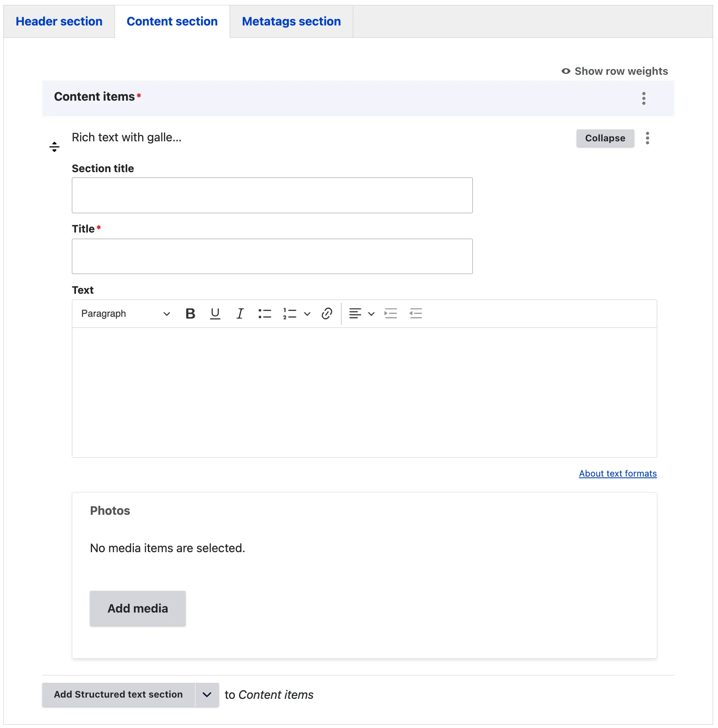
Task: Open the About text formats link
Action: click(x=618, y=474)
